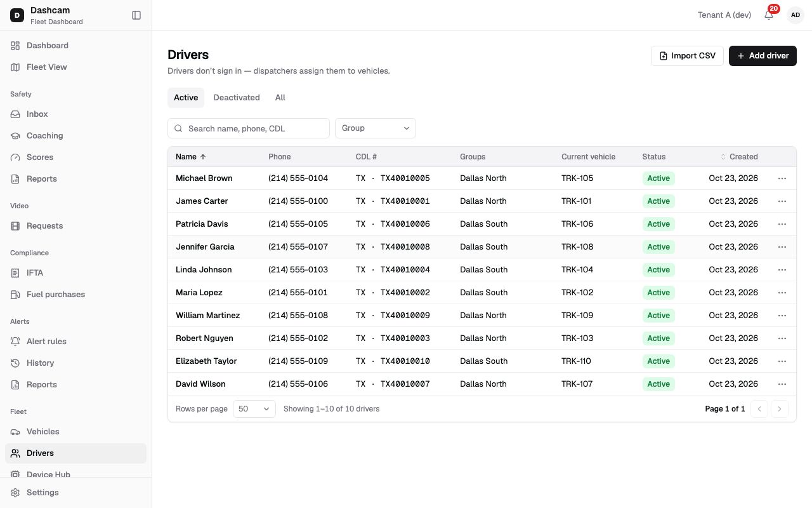The height and width of the screenshot is (508, 812).
Task: Open row actions for Jennifer Garcia
Action: click(782, 247)
